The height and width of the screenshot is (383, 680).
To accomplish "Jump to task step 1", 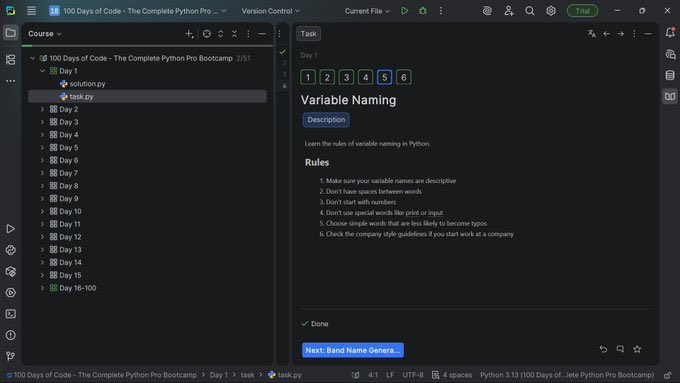I will (308, 78).
